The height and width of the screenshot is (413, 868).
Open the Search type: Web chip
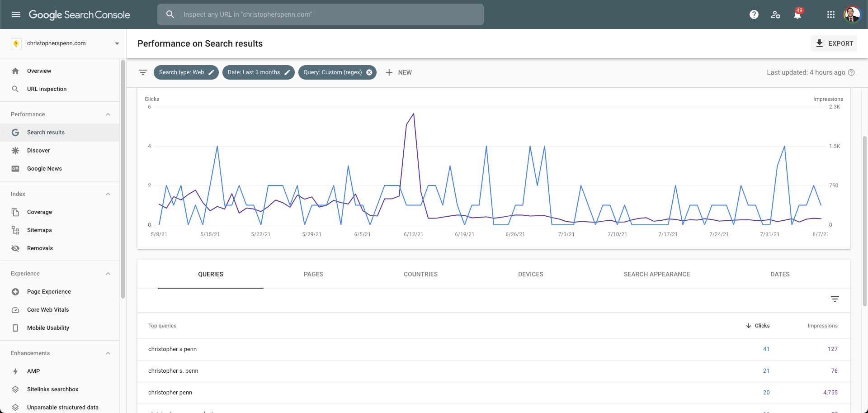tap(186, 72)
